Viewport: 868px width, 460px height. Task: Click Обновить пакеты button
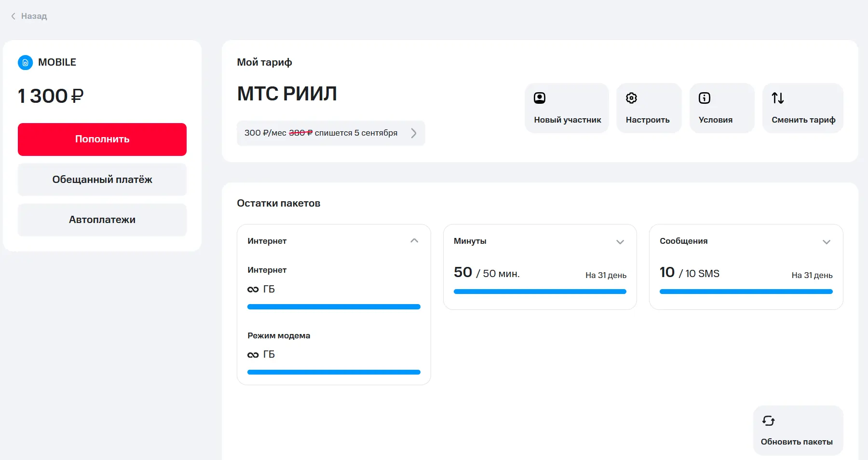tap(798, 430)
